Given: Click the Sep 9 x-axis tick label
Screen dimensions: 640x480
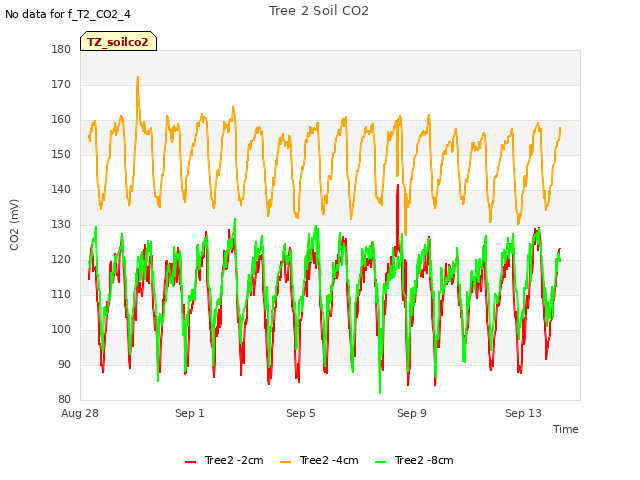Looking at the screenshot, I should coord(412,413).
